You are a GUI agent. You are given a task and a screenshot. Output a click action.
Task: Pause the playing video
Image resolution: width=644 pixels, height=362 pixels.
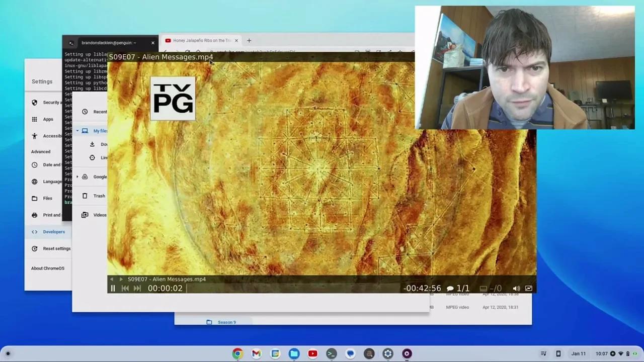[113, 288]
